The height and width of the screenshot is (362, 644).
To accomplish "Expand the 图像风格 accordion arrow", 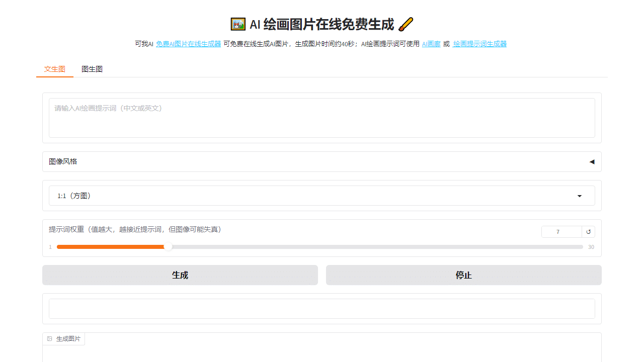I will (x=592, y=161).
